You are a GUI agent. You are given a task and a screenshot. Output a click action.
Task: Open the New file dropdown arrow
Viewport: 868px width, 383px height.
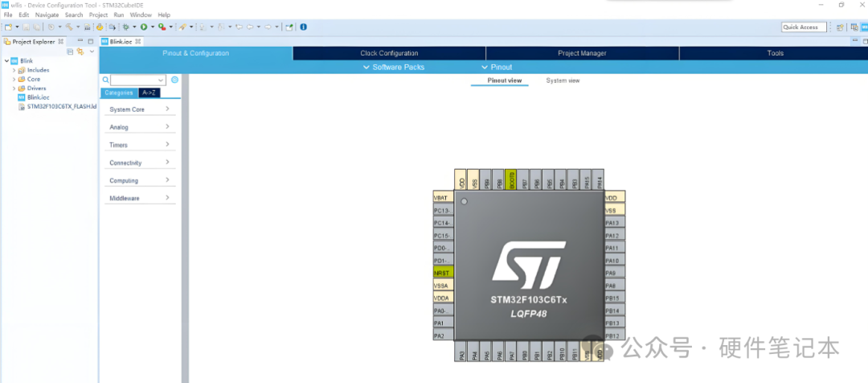17,27
